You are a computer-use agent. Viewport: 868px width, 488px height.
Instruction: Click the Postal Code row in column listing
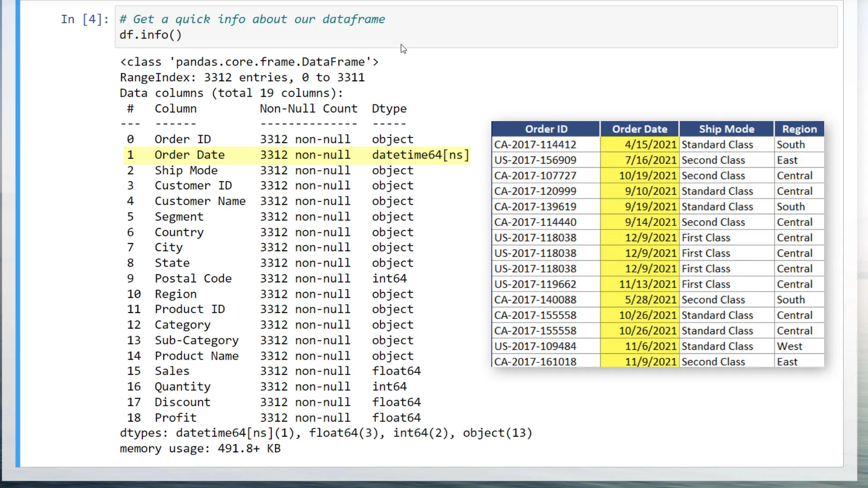pos(193,278)
